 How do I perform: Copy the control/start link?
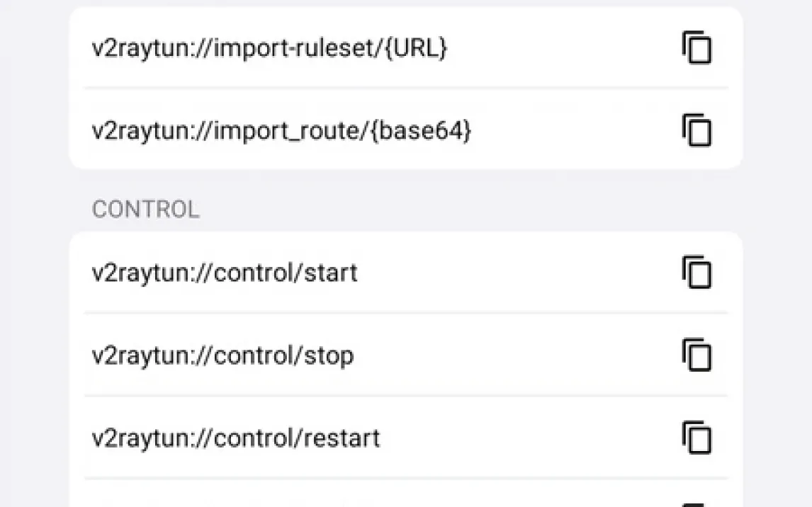(697, 273)
